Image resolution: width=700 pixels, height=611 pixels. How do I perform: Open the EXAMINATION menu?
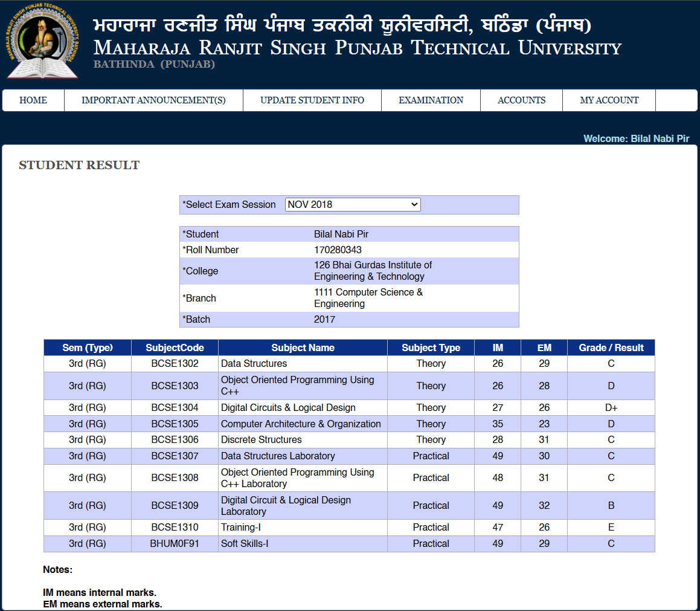pos(431,100)
